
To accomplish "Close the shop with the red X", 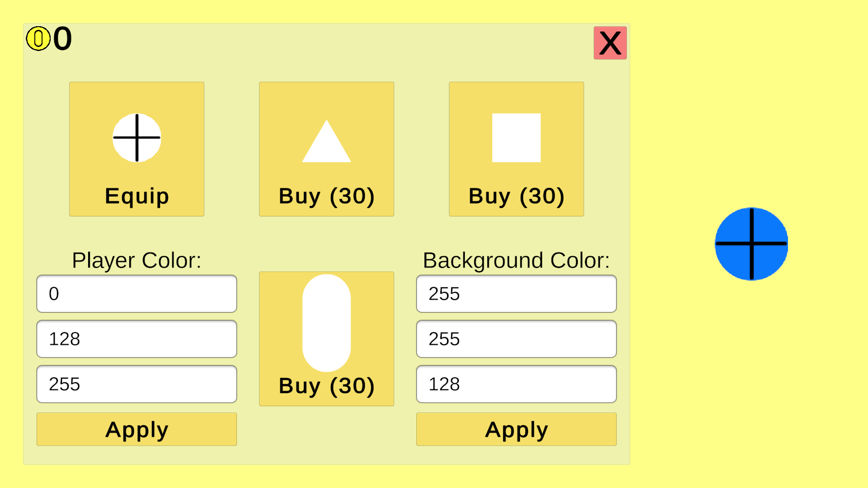I will [610, 43].
